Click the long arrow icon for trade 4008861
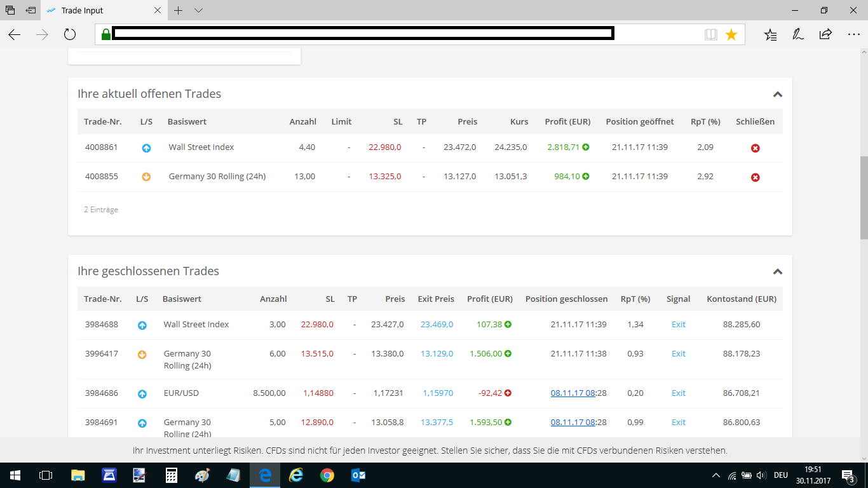Screen dimensions: 868x488 [146, 148]
